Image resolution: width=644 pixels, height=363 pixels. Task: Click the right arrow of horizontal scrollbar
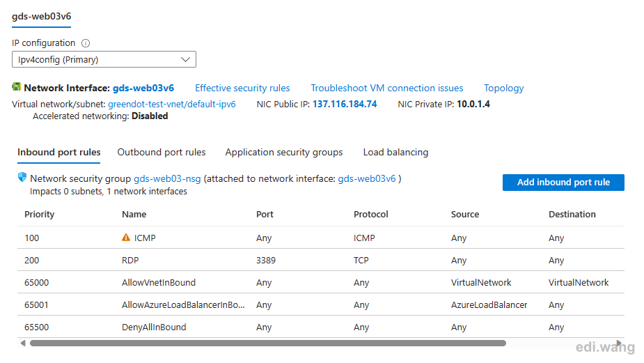[619, 343]
